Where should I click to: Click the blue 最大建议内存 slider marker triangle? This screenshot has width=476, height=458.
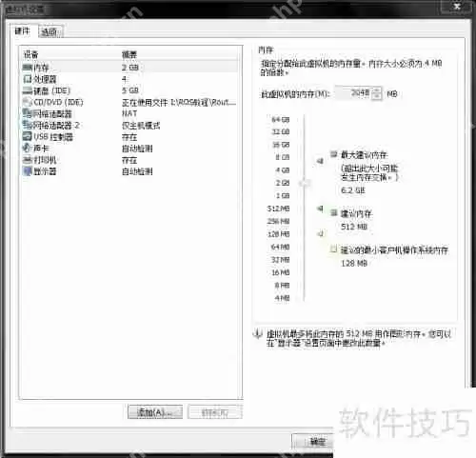point(320,161)
